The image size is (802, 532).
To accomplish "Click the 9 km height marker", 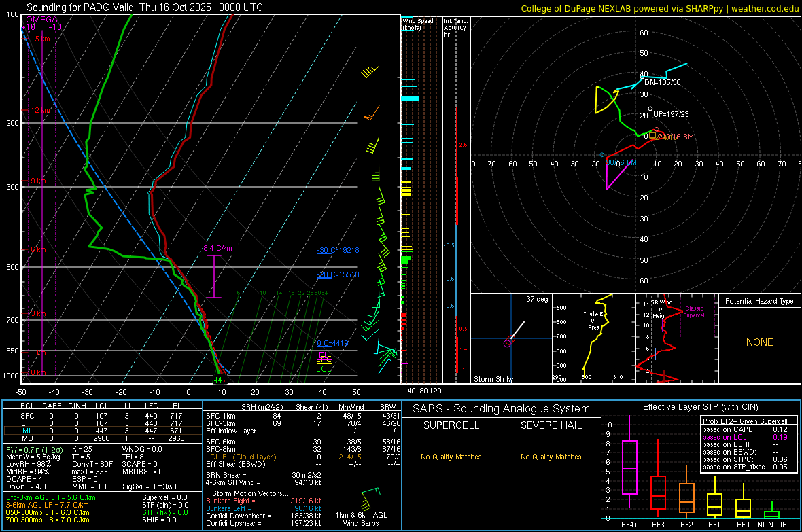I will [38, 181].
